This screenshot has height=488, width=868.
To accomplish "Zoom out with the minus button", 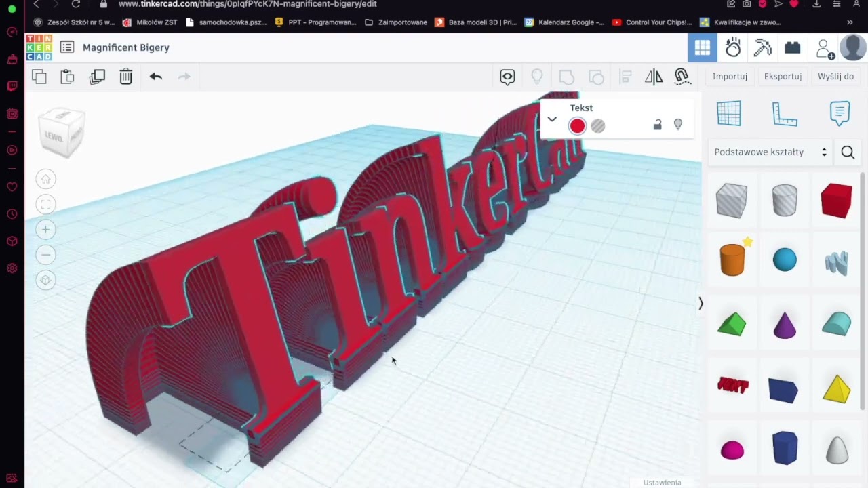I will 45,255.
